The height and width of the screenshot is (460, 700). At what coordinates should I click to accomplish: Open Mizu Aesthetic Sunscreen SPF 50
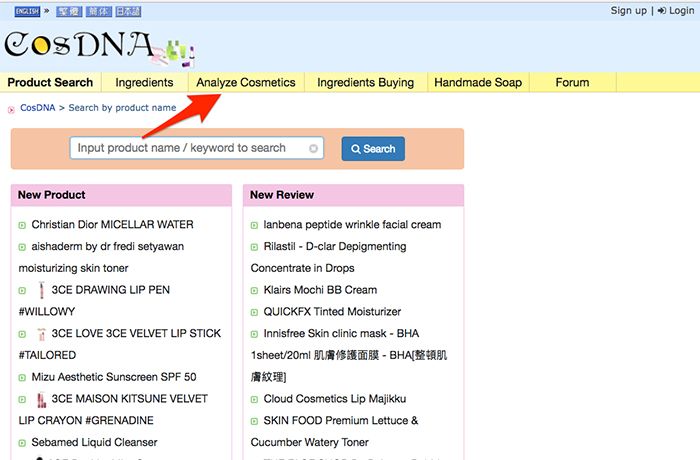pyautogui.click(x=114, y=376)
